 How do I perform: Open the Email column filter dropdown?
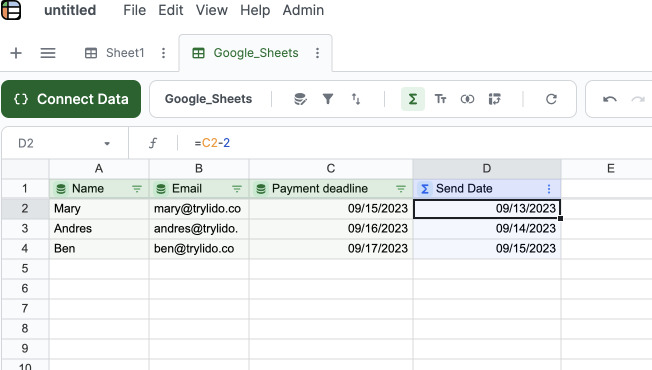(x=237, y=189)
